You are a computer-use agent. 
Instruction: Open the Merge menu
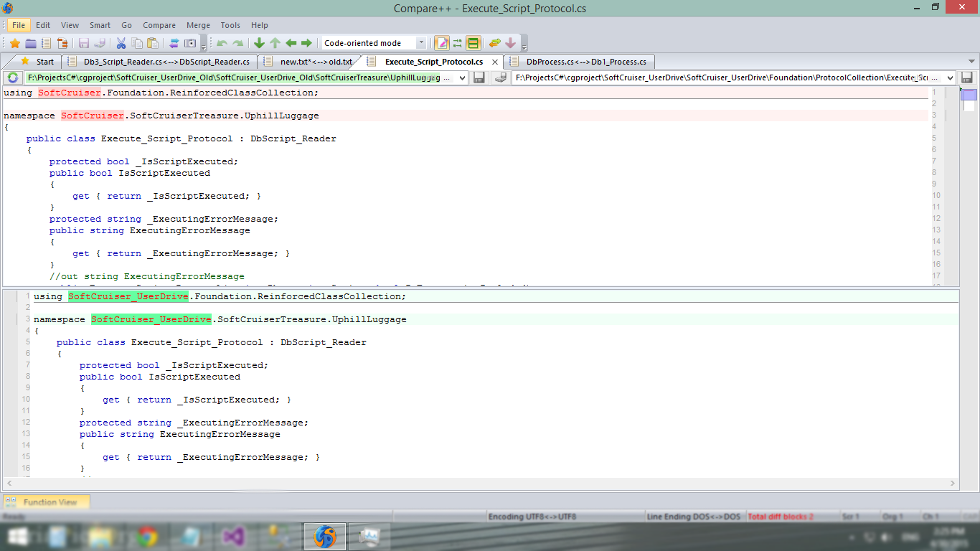point(199,25)
